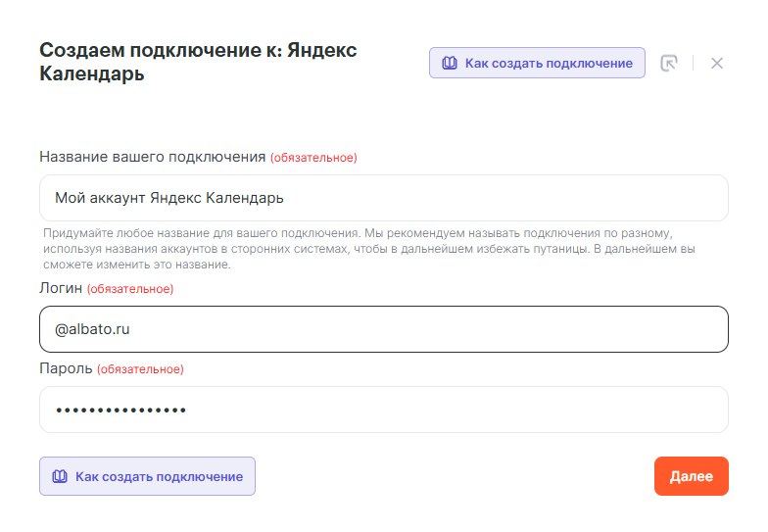
Task: Open top 'Как создать подключение' help button
Action: pyautogui.click(x=537, y=63)
